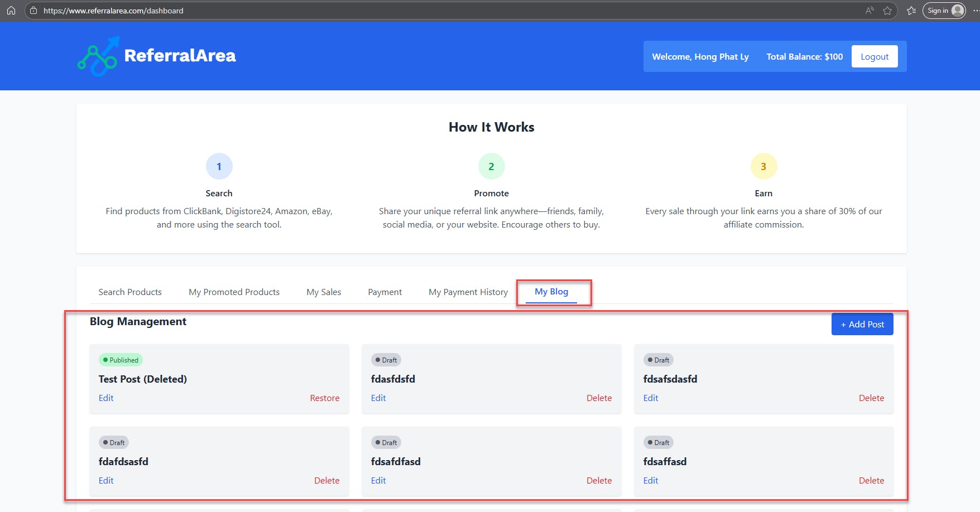Click the Total Balance: $100 text
The height and width of the screenshot is (512, 980).
[x=805, y=56]
